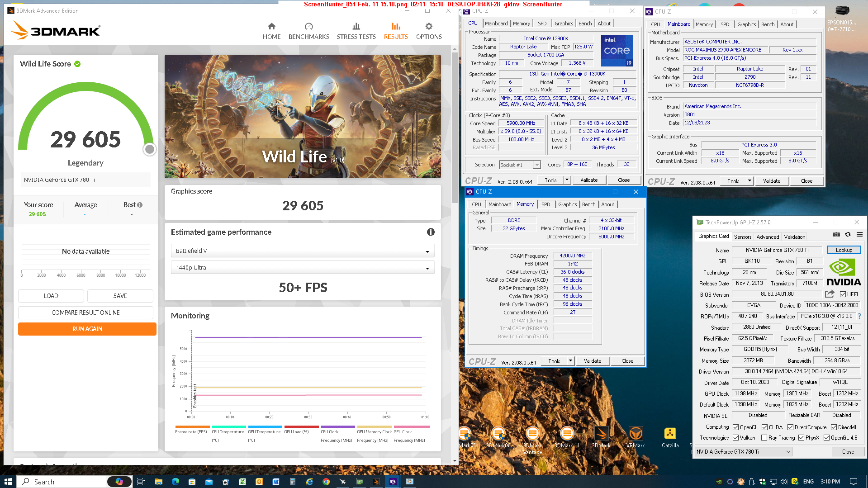Open Tools dropdown arrow in CPU-Z Mainboard window
Viewport: 868px width, 488px height.
point(749,181)
